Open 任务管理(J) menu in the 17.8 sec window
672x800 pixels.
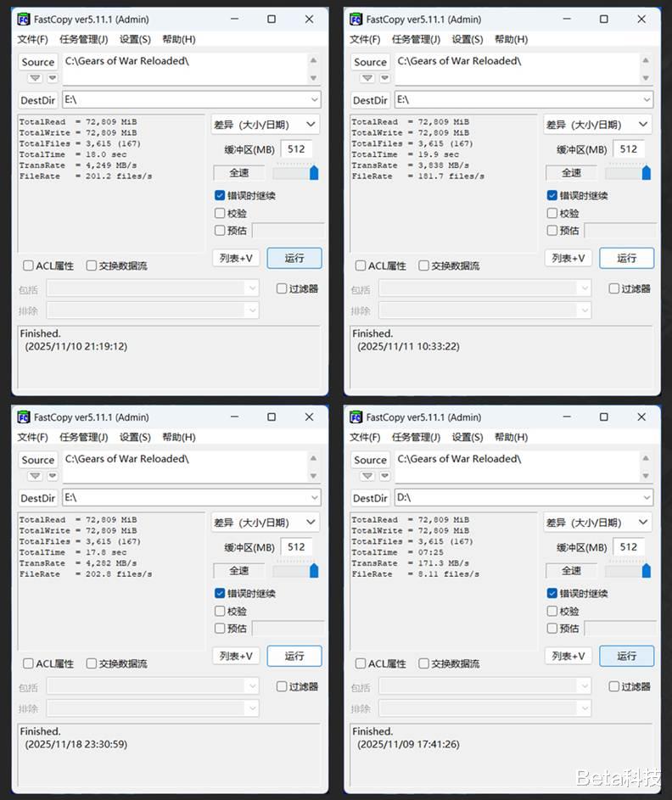pyautogui.click(x=84, y=437)
